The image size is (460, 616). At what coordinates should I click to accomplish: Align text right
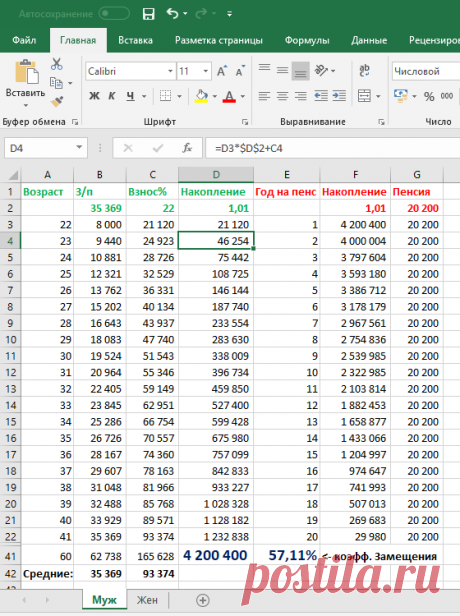coord(301,96)
